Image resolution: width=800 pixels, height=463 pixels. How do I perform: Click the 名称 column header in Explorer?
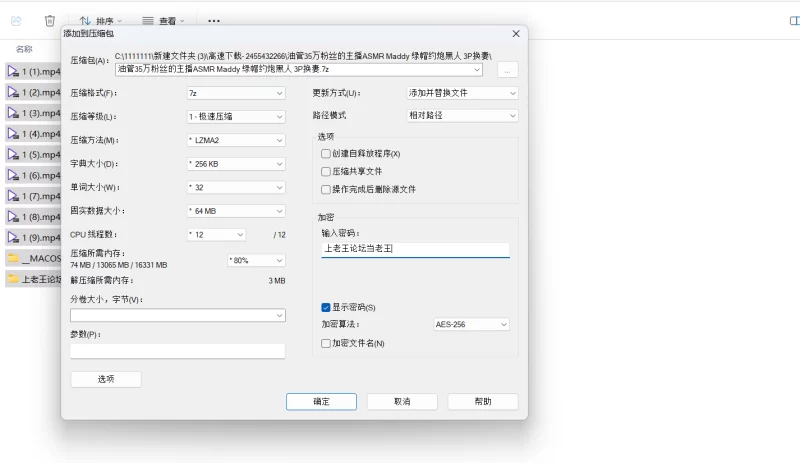(x=24, y=49)
